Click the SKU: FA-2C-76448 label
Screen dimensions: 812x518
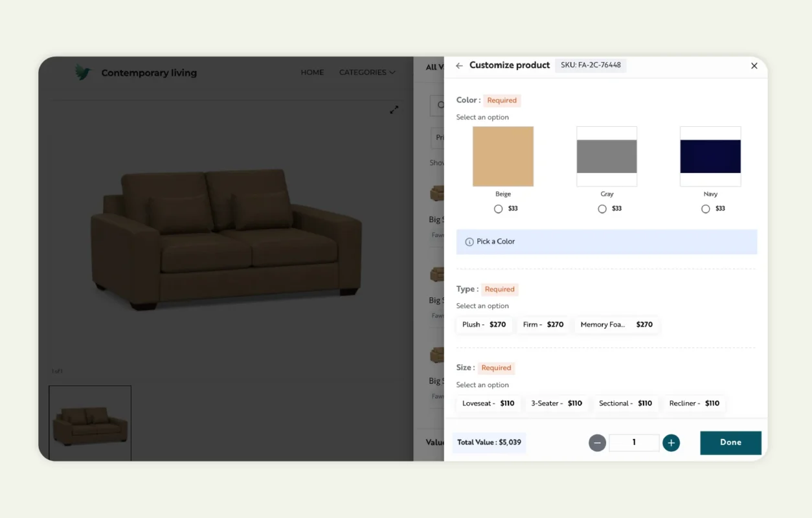tap(591, 65)
